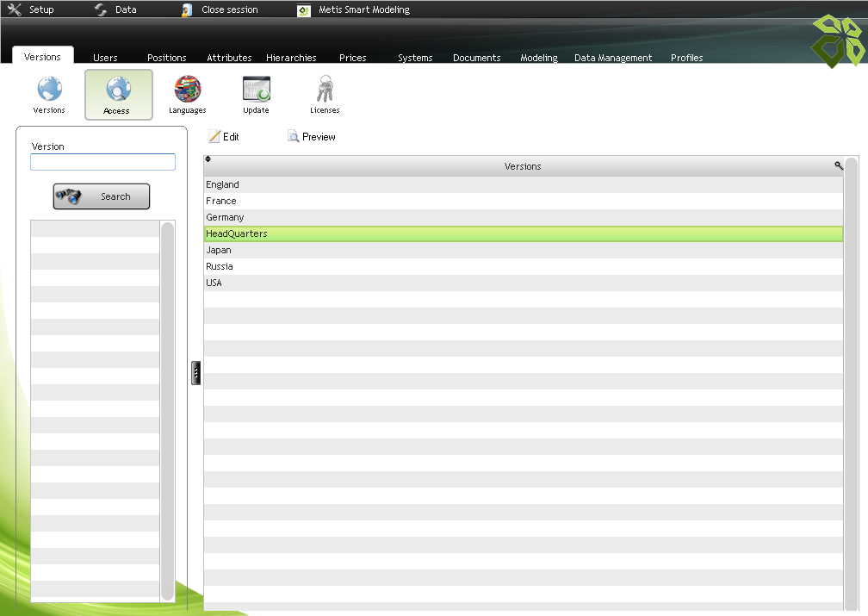Image resolution: width=868 pixels, height=616 pixels.
Task: Click the key icon in Versions header
Action: (838, 165)
